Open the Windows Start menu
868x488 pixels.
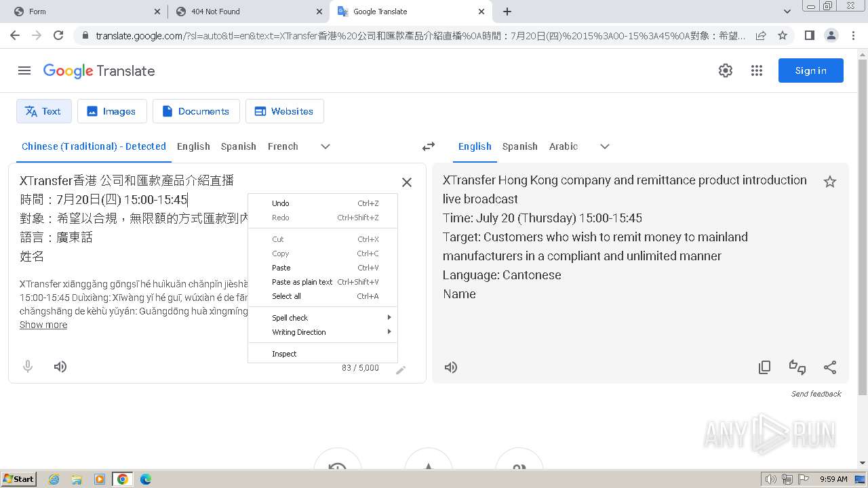19,479
